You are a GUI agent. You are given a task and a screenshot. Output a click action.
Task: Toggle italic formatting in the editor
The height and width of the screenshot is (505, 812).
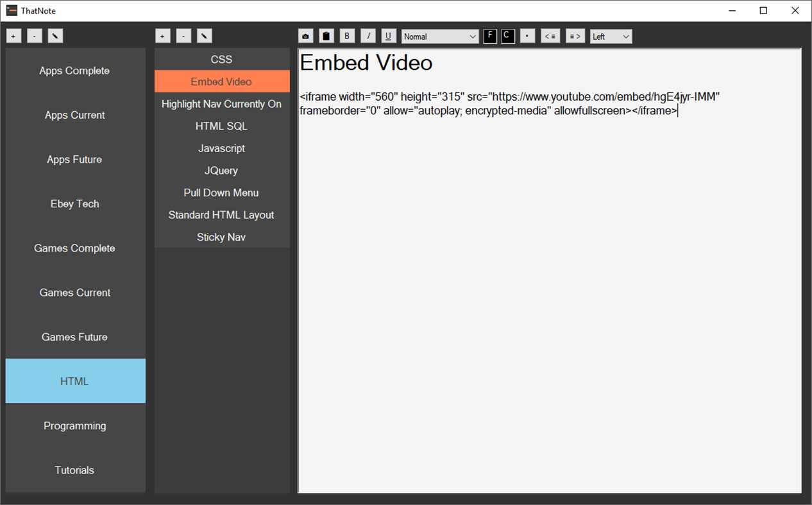coord(368,36)
